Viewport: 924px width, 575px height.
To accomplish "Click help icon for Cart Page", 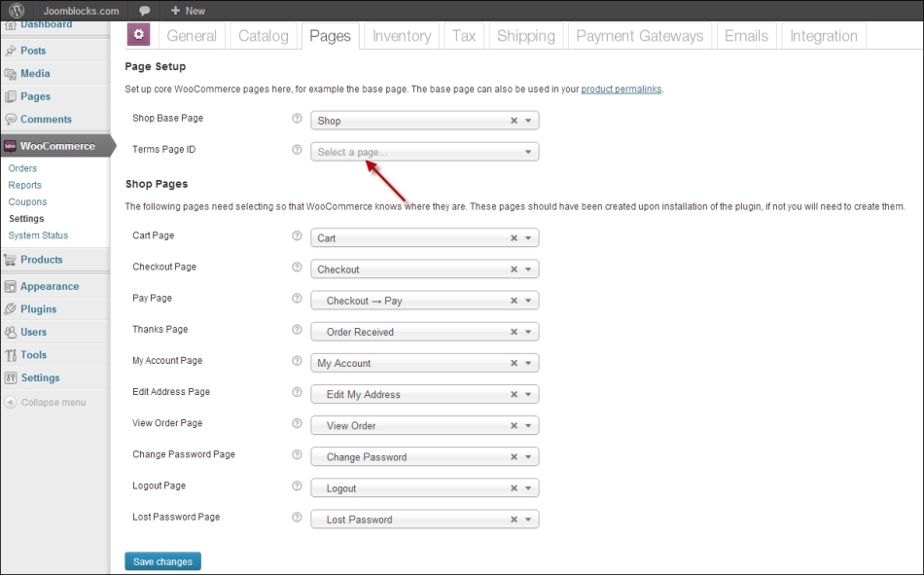I will click(x=297, y=235).
